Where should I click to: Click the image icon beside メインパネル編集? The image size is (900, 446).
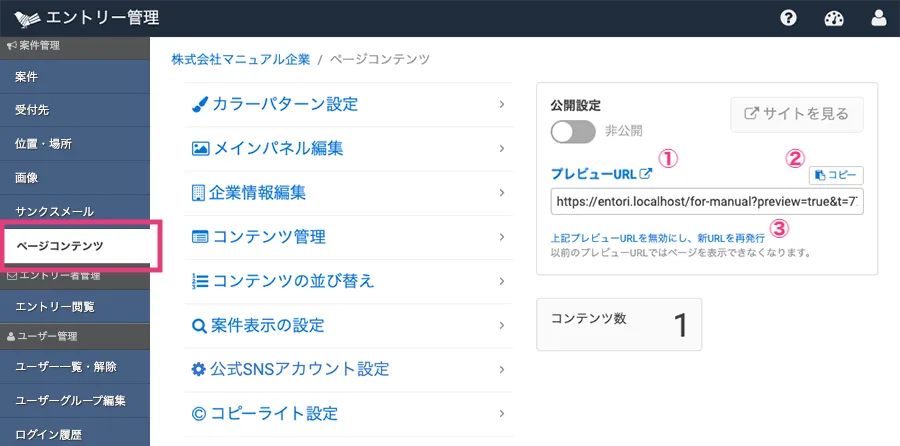click(199, 148)
